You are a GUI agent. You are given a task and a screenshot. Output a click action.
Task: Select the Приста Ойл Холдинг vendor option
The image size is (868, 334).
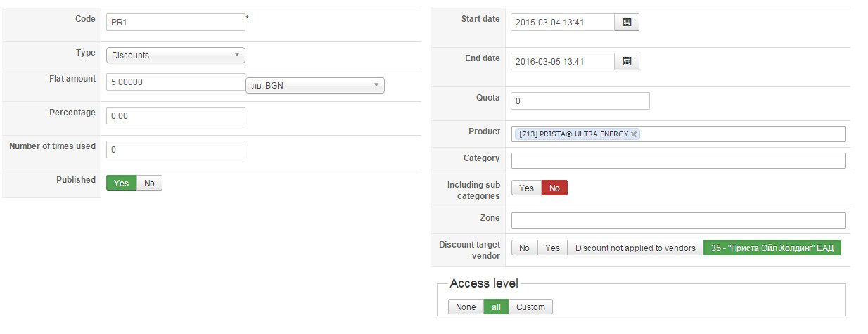coord(772,248)
